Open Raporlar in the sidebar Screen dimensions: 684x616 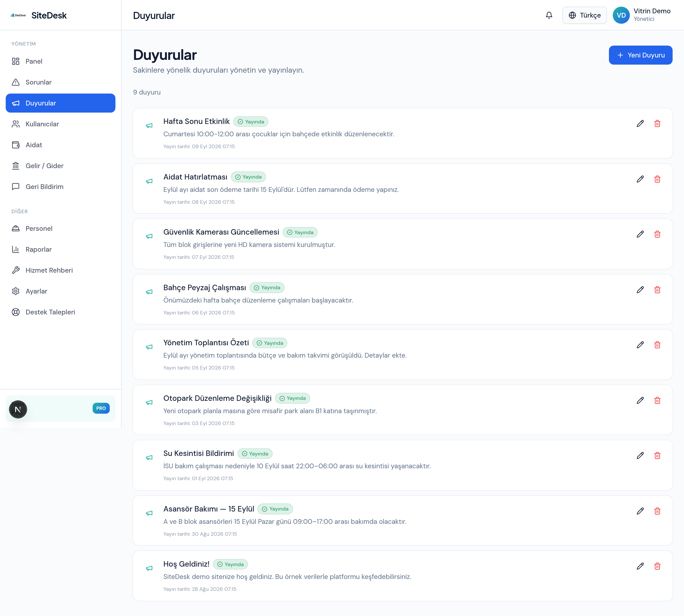point(61,249)
